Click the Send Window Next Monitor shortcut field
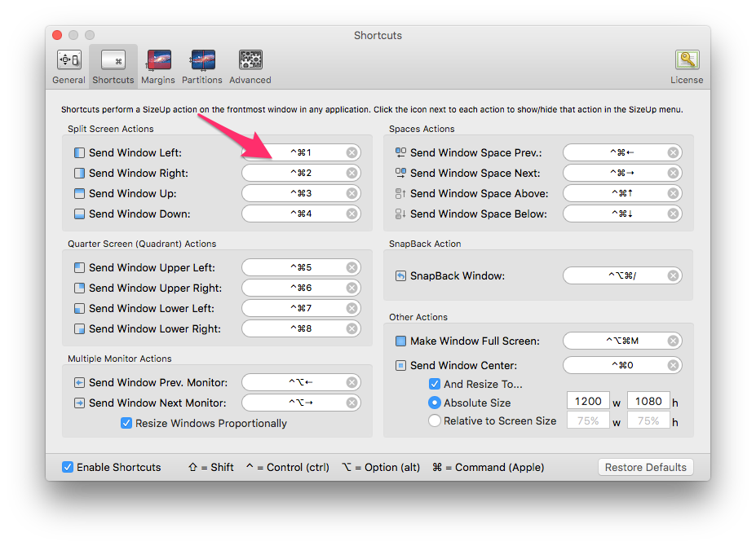Screen dimensions: 756x546 [301, 403]
